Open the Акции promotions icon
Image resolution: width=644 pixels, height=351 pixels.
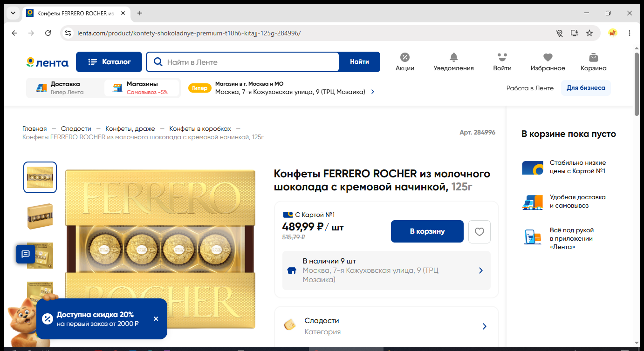[404, 62]
